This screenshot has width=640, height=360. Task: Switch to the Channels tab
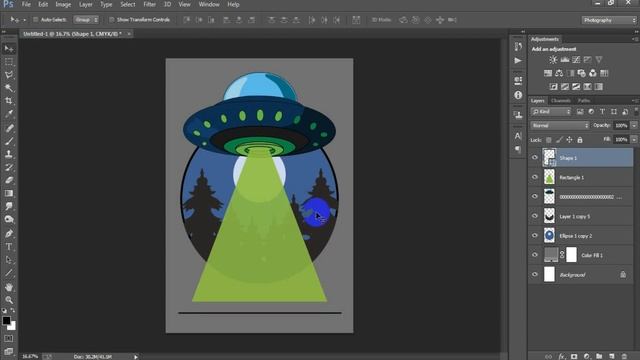point(560,100)
